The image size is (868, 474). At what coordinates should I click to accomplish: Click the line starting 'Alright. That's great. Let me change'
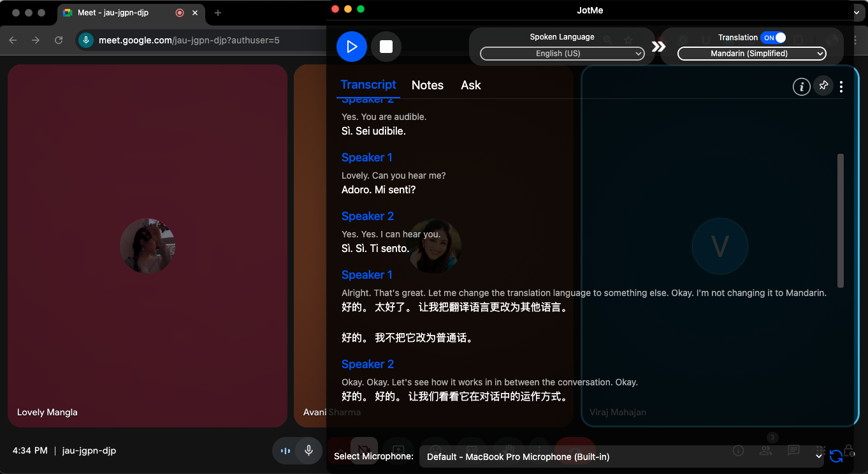tap(584, 293)
